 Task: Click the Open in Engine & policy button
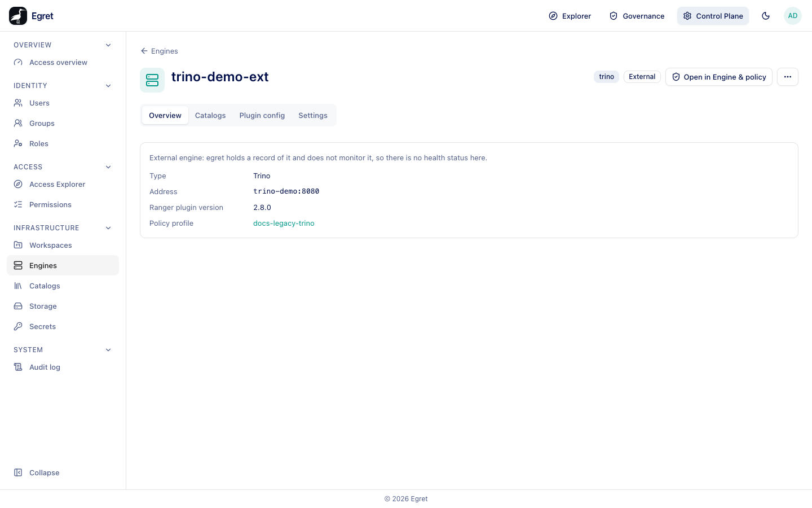coord(719,77)
